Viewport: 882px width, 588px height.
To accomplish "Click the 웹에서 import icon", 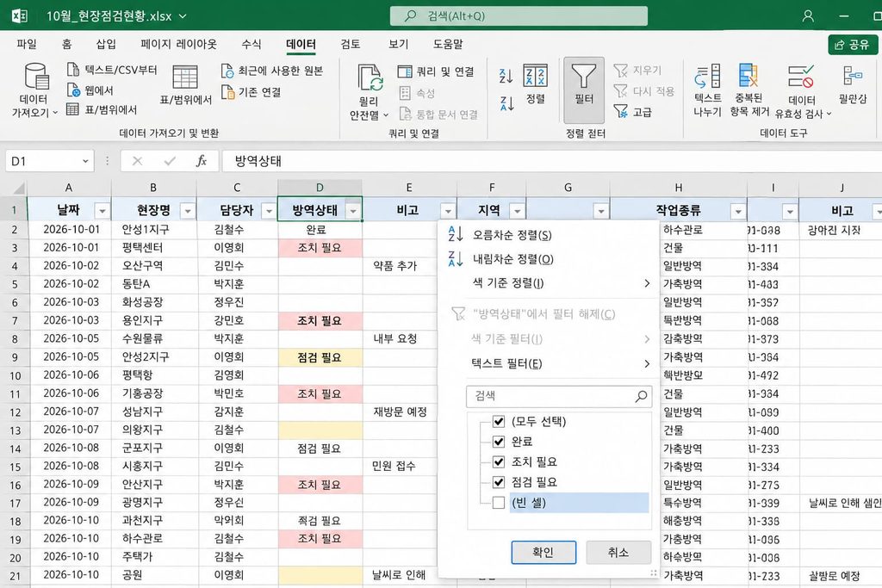I will click(73, 90).
